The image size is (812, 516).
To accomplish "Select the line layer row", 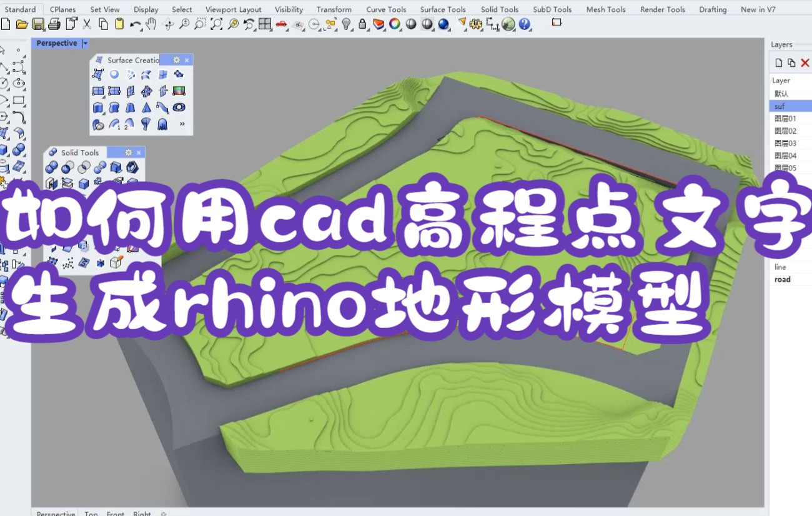I will [x=791, y=267].
